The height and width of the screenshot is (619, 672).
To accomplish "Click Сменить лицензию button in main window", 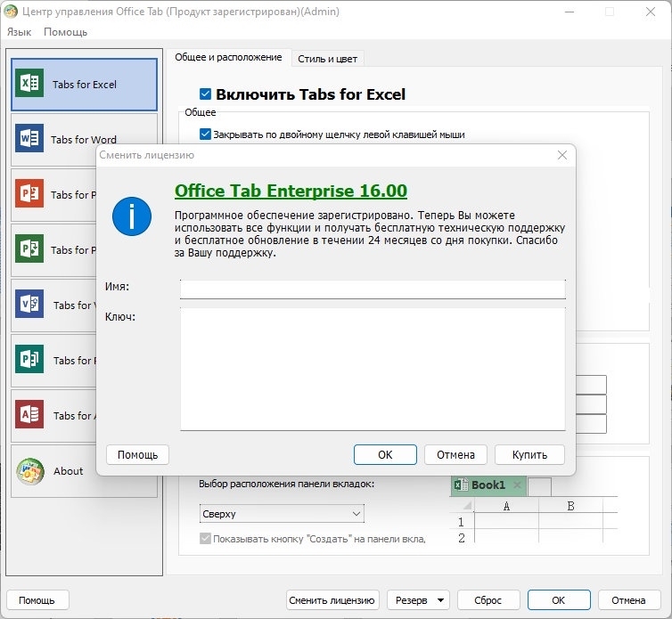I will tap(332, 600).
